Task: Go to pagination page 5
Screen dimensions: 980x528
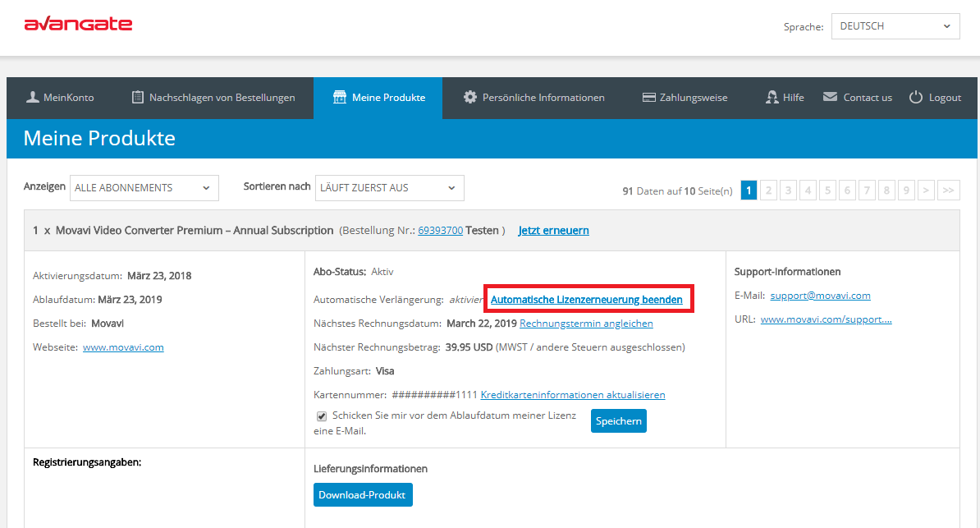Action: 827,191
